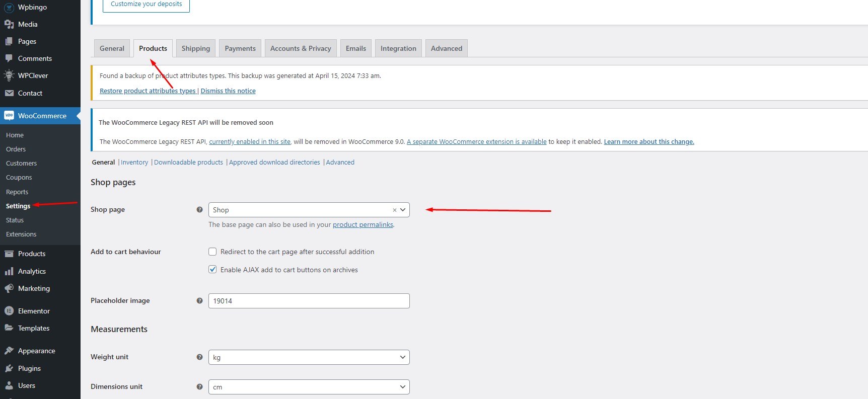
Task: Click Restore product attributes types link
Action: click(148, 91)
